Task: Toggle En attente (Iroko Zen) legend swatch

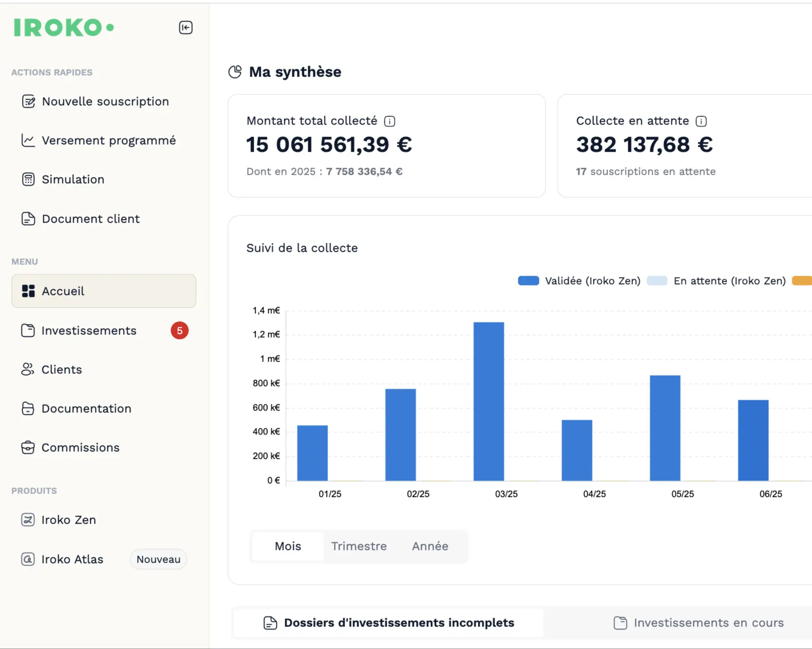Action: [x=657, y=281]
